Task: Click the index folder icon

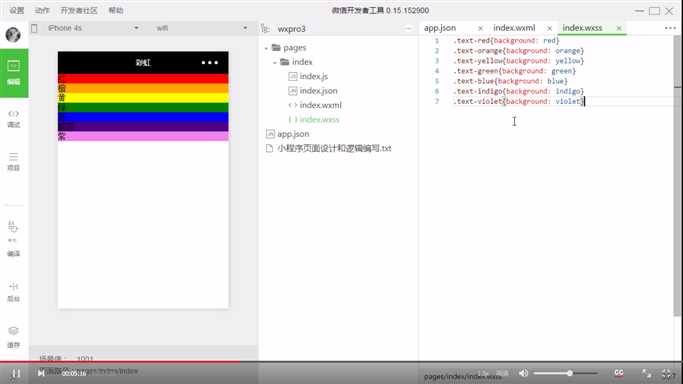Action: [284, 62]
